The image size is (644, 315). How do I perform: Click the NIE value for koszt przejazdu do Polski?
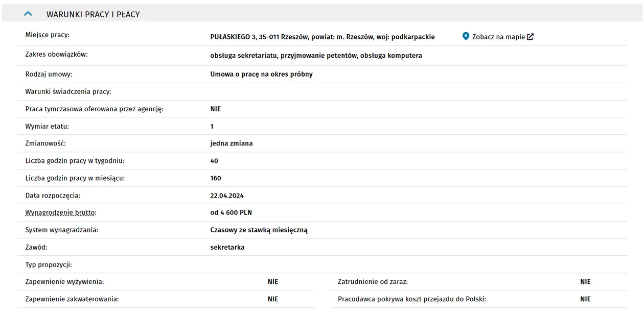coord(585,299)
